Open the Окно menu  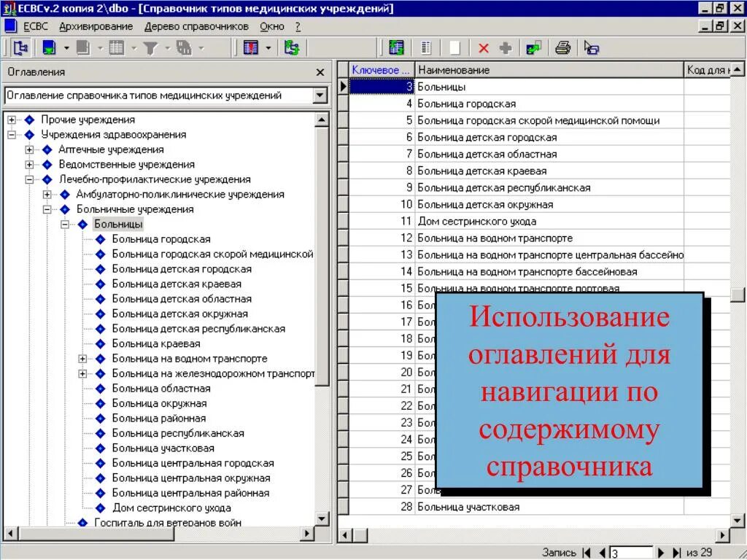[x=272, y=27]
